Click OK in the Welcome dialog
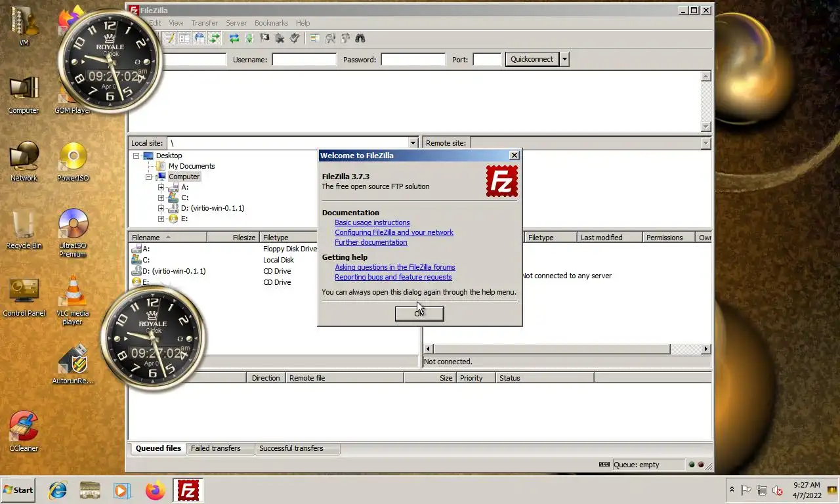Viewport: 840px width, 504px height. click(x=419, y=314)
